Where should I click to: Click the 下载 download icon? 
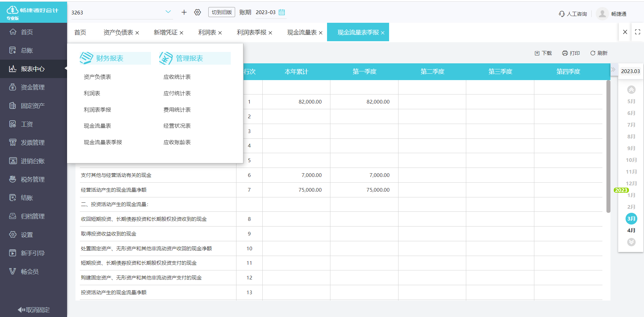click(543, 53)
